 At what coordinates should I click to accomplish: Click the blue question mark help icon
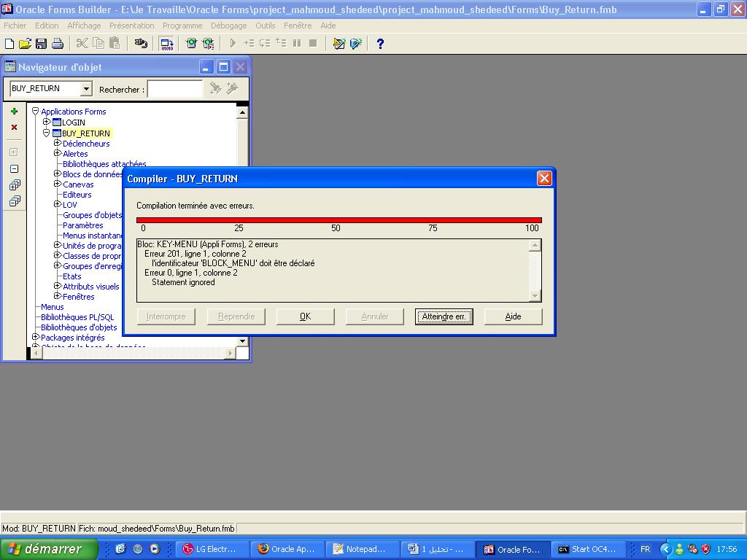tap(379, 44)
